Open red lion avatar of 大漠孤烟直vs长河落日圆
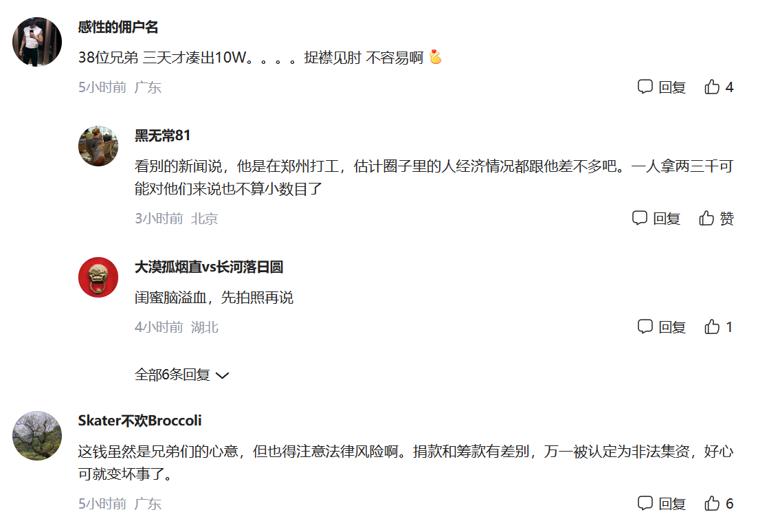 tap(98, 277)
